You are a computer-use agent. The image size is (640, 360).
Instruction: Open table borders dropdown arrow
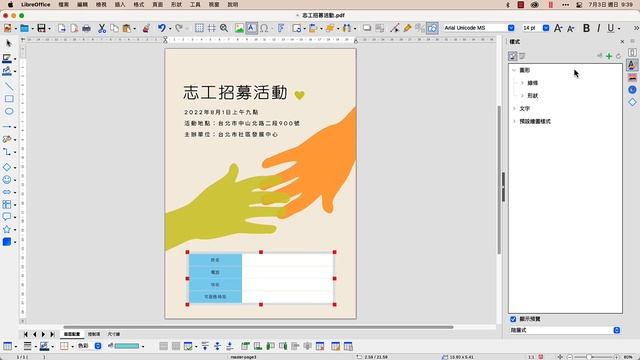click(x=73, y=347)
